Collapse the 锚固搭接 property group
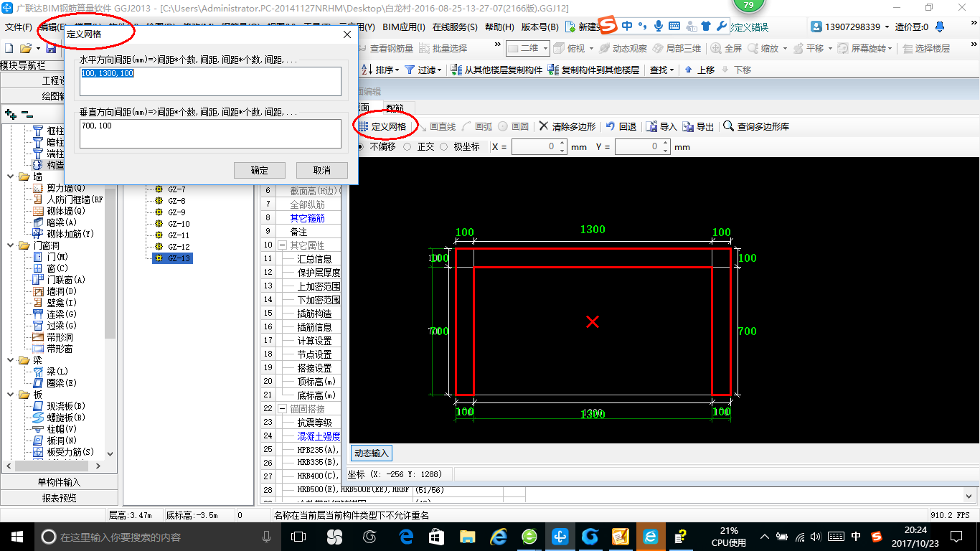The image size is (980, 551). 282,409
